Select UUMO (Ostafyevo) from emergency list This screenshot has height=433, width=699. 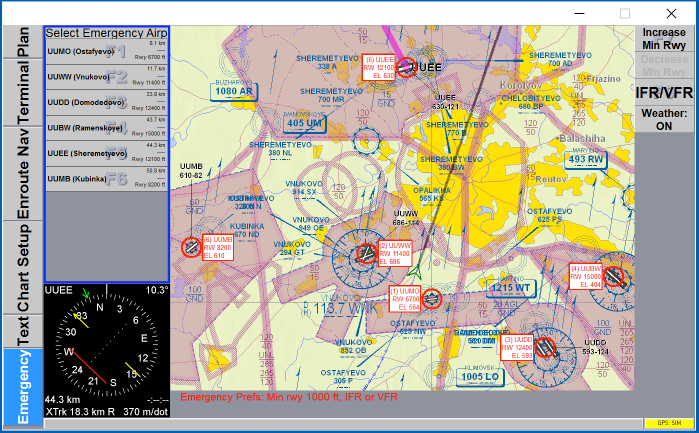point(106,51)
